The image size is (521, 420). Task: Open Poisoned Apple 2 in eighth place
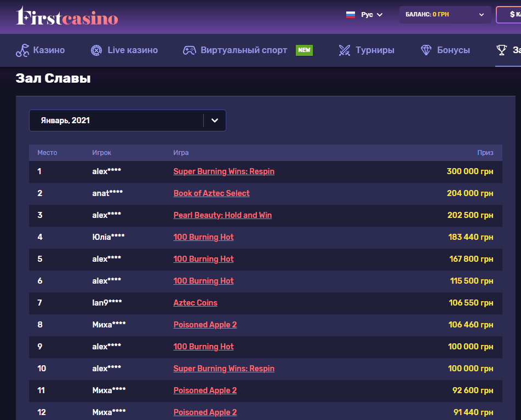(205, 325)
